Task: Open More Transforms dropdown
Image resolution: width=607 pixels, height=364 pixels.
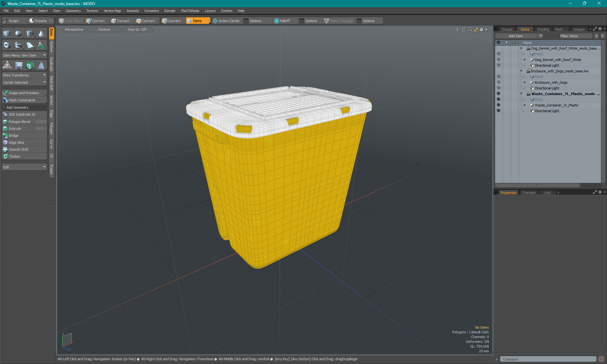Action: (x=24, y=75)
